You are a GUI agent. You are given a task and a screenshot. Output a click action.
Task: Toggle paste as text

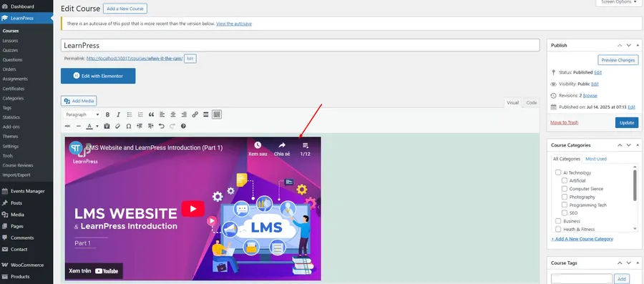107,126
